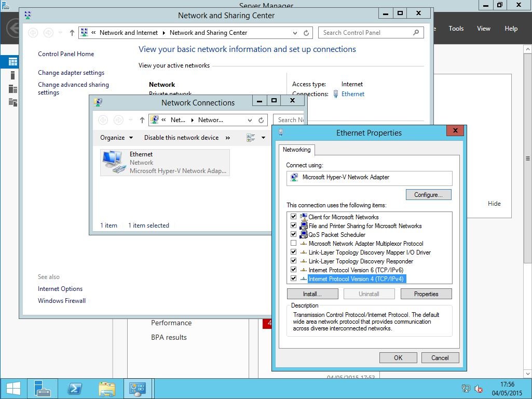Open the Windows Firewall link
The width and height of the screenshot is (532, 399).
click(x=62, y=300)
